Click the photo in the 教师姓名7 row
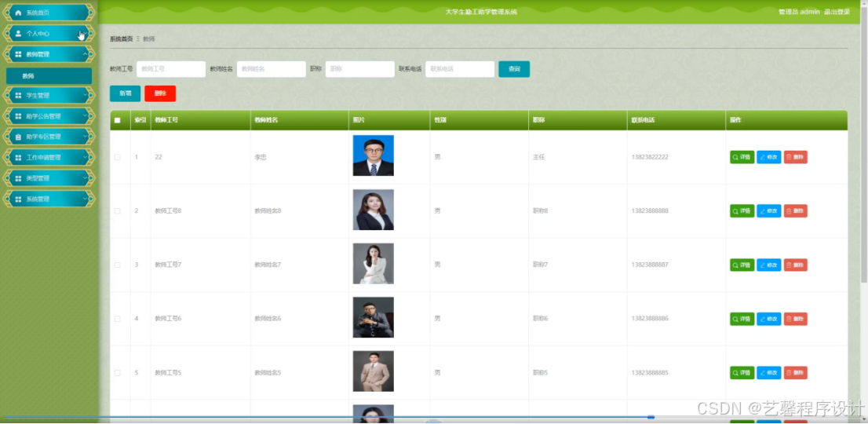This screenshot has width=868, height=424. [373, 264]
